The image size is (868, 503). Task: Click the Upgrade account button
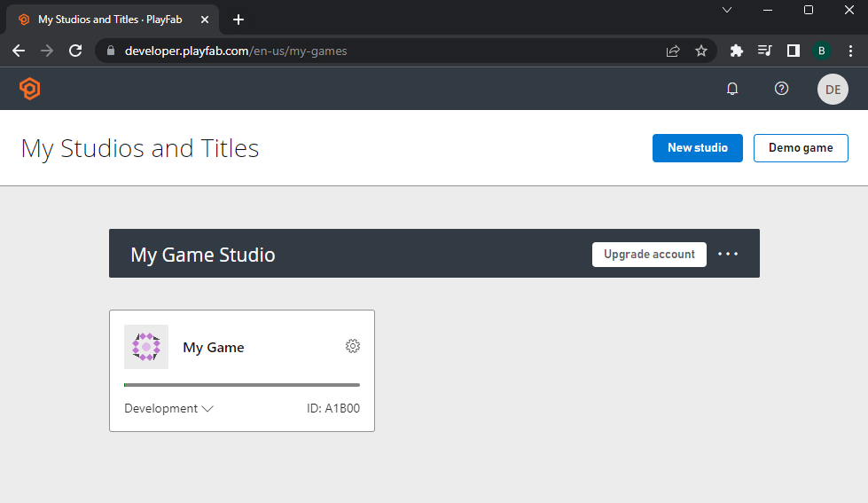click(649, 254)
